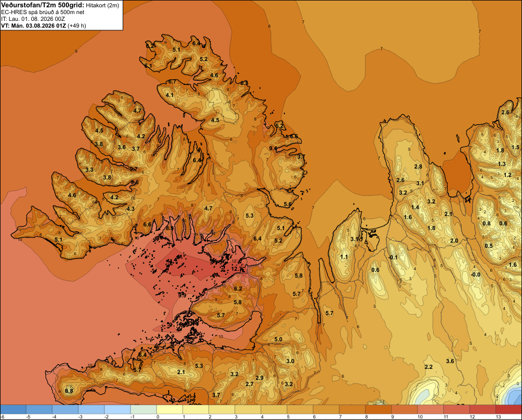Click the 2.9 temperature value
This screenshot has width=522, height=420.
[259, 378]
